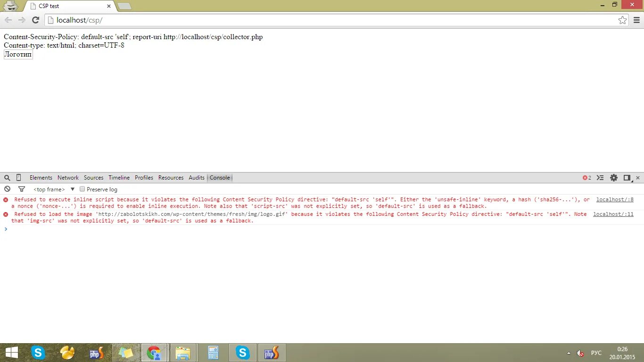Image resolution: width=644 pixels, height=362 pixels.
Task: Switch to the Chrome taskbar icon
Action: coord(154,353)
